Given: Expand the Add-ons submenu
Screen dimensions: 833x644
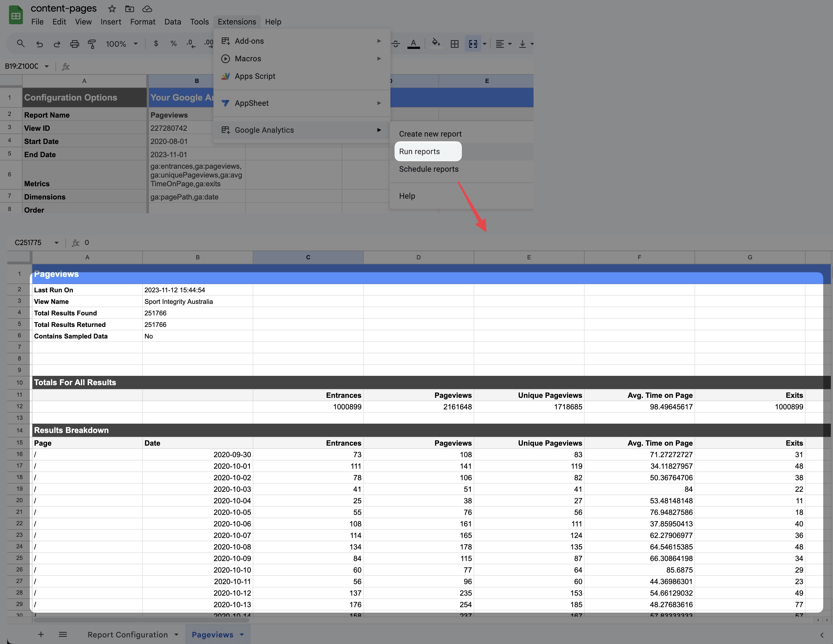Looking at the screenshot, I should (302, 41).
